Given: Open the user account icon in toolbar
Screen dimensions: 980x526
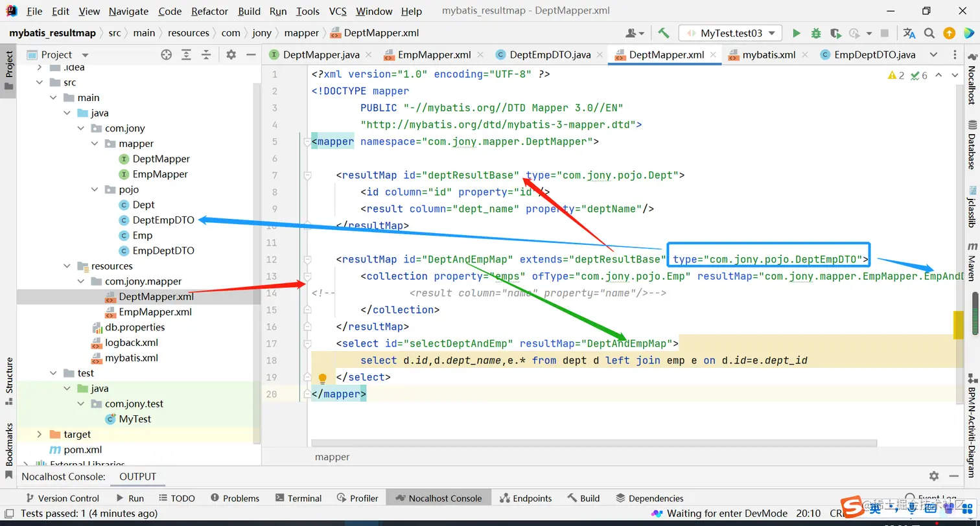Looking at the screenshot, I should [634, 33].
